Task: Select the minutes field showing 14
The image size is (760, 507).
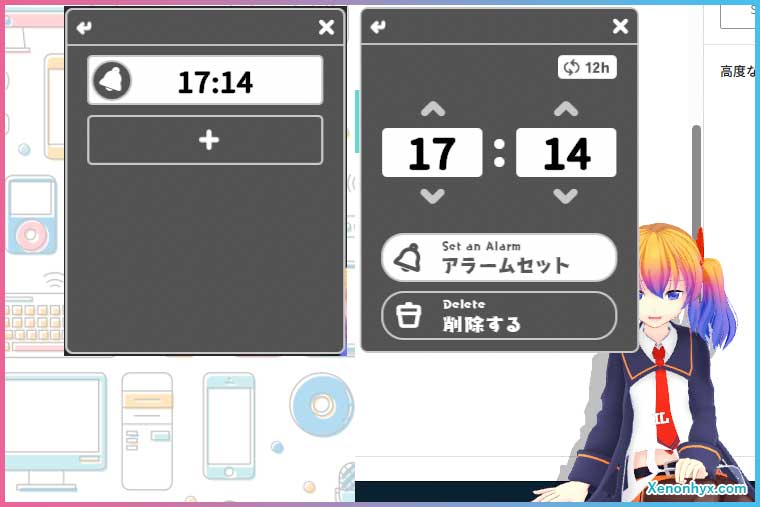Action: pyautogui.click(x=566, y=153)
